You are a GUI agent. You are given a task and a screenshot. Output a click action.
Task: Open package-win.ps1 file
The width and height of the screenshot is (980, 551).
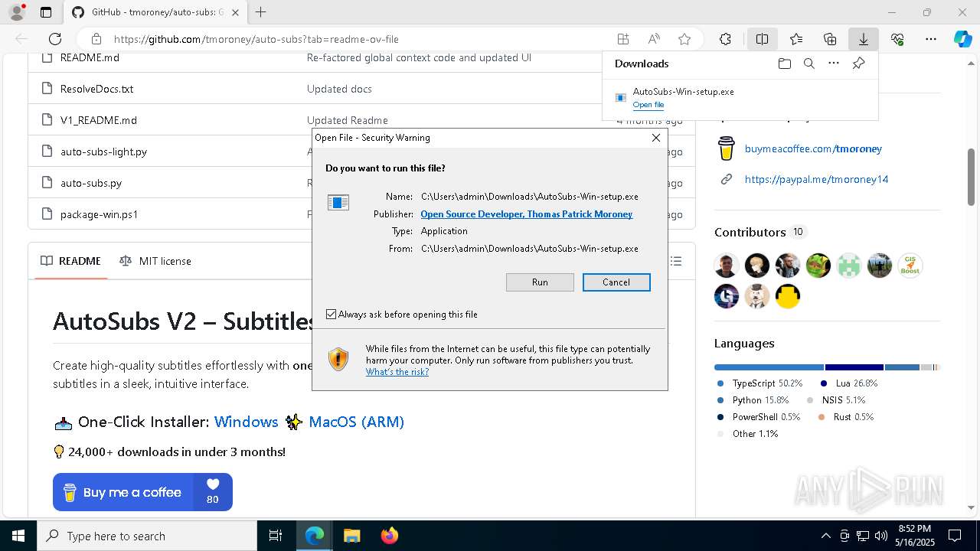tap(100, 214)
